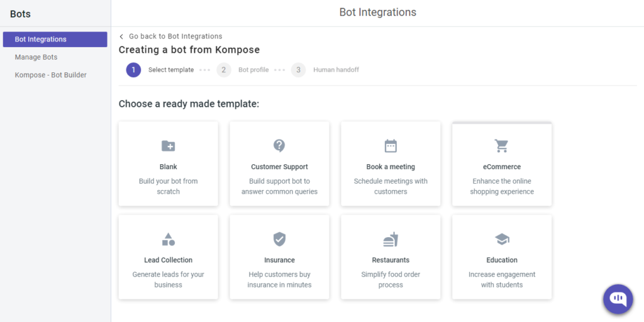Click the Blank template folder icon

tap(169, 146)
